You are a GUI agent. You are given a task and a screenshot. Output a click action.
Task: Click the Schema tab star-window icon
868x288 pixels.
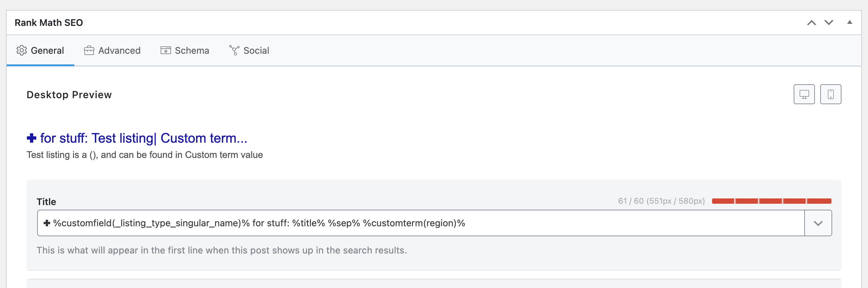pyautogui.click(x=166, y=50)
